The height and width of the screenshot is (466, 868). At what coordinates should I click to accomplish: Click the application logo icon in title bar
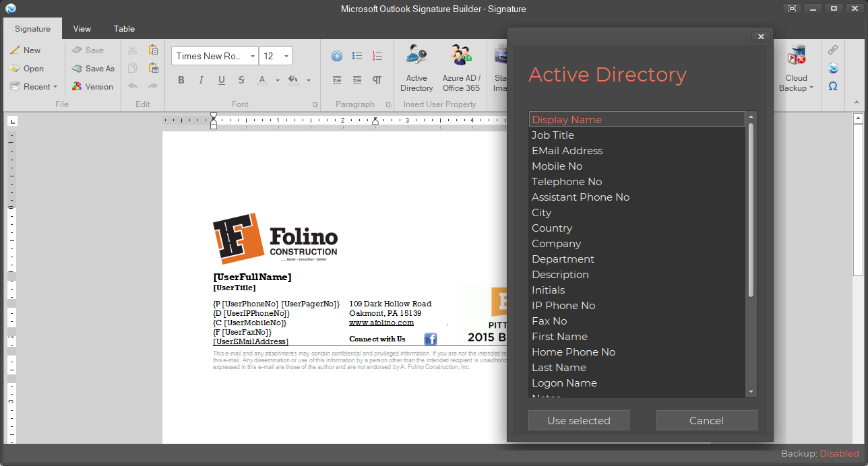pos(10,9)
